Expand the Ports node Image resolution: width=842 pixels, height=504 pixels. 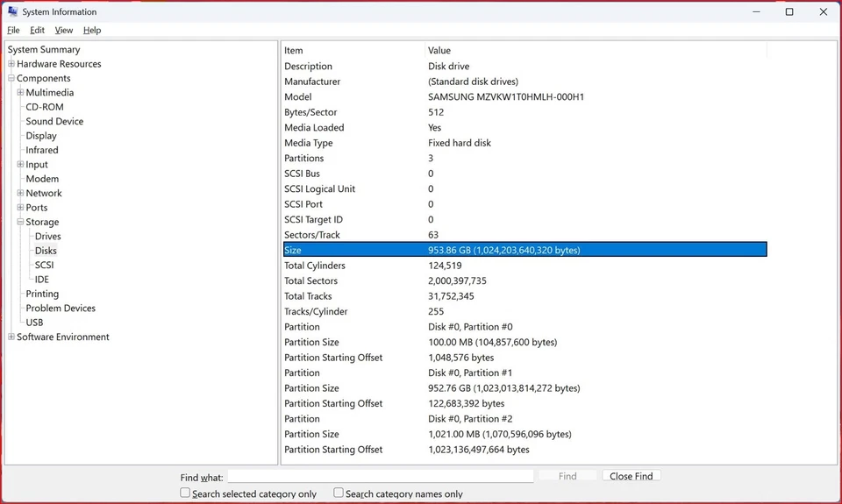coord(20,207)
